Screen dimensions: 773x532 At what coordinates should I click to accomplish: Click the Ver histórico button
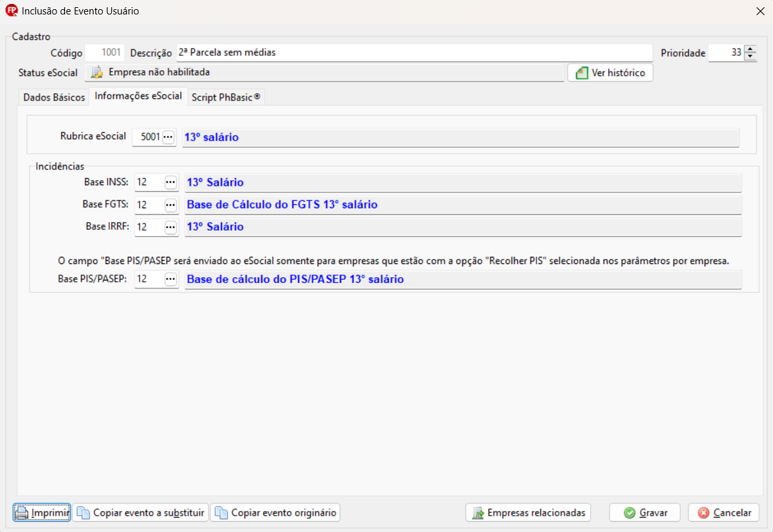pyautogui.click(x=610, y=73)
